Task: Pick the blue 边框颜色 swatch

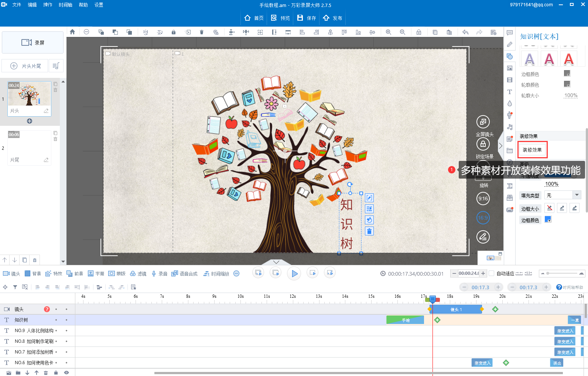Action: pyautogui.click(x=548, y=220)
